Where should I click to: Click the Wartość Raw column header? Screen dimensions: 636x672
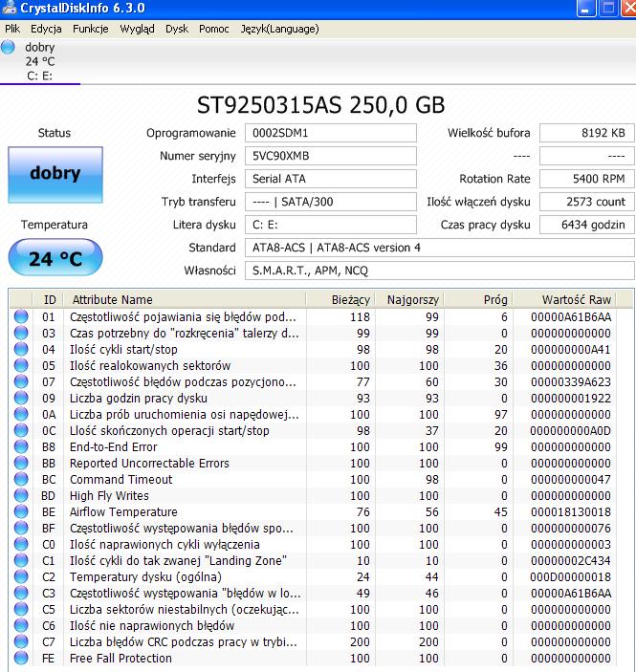click(x=564, y=299)
